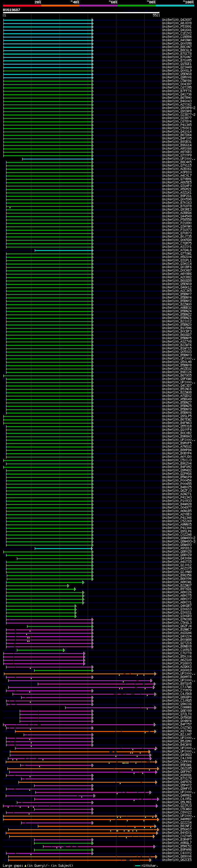Click the orange ~40% identity legend bar
Viewport: 197px width, 868px height.
[x=60, y=6]
